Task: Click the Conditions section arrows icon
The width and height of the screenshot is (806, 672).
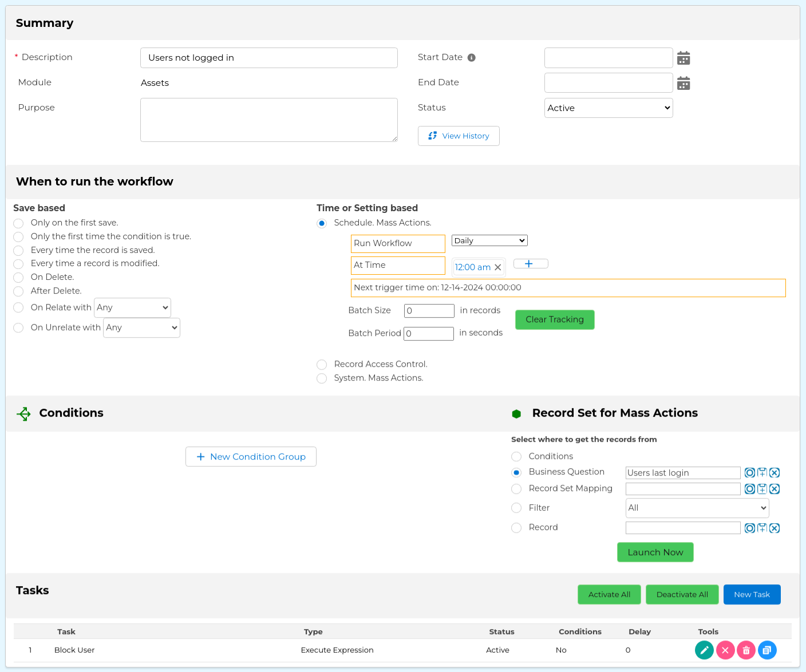Action: click(23, 413)
